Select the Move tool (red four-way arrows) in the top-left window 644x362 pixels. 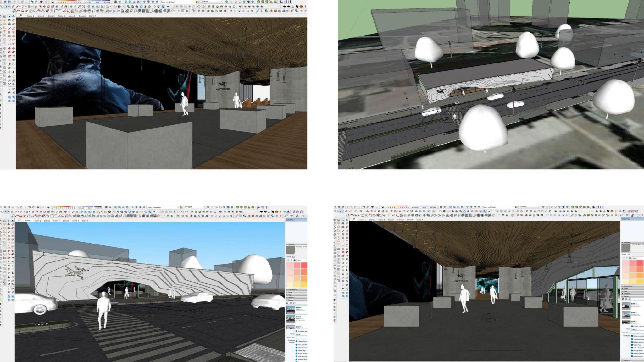(44, 7)
